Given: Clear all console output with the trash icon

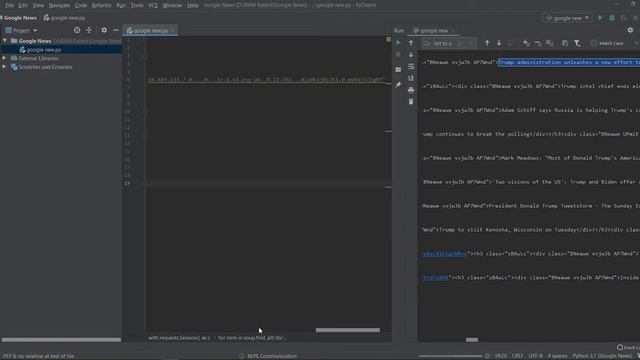Looking at the screenshot, I should tap(411, 102).
